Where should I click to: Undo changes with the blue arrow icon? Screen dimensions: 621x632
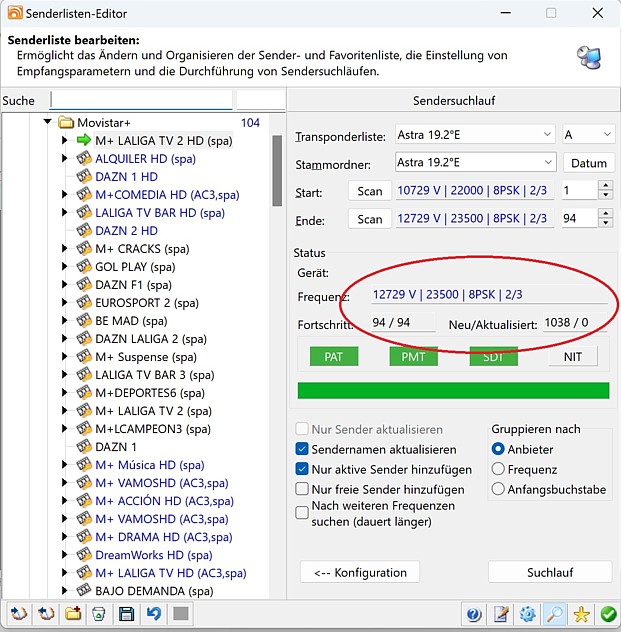pos(154,614)
